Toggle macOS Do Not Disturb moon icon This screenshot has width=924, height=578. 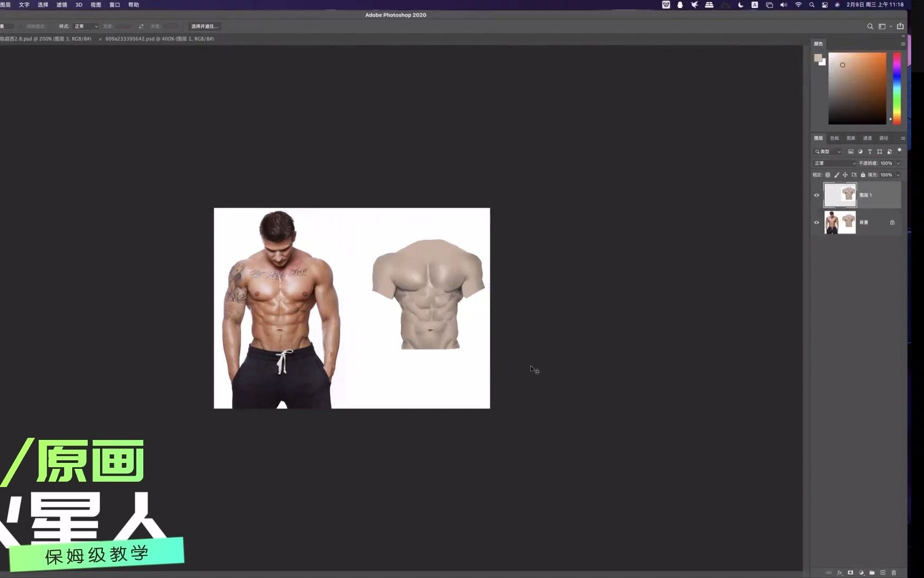741,5
